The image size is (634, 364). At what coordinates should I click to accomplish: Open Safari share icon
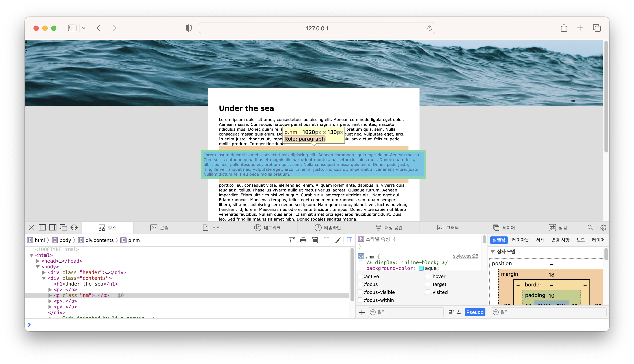(564, 28)
